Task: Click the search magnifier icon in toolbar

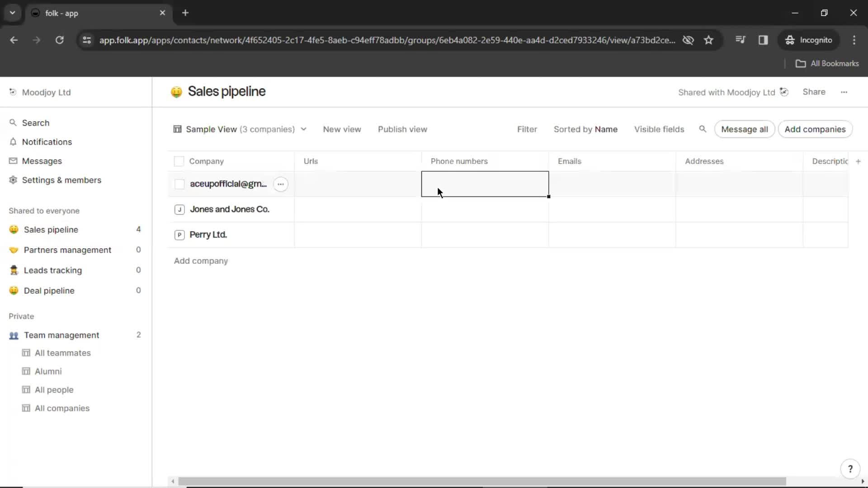Action: pos(702,129)
